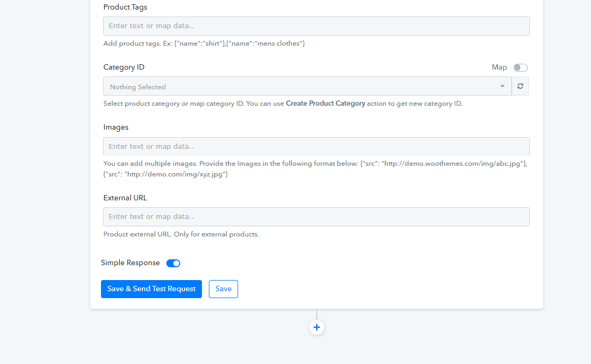Focus the External URL input field
The image size is (591, 364).
coord(316,217)
